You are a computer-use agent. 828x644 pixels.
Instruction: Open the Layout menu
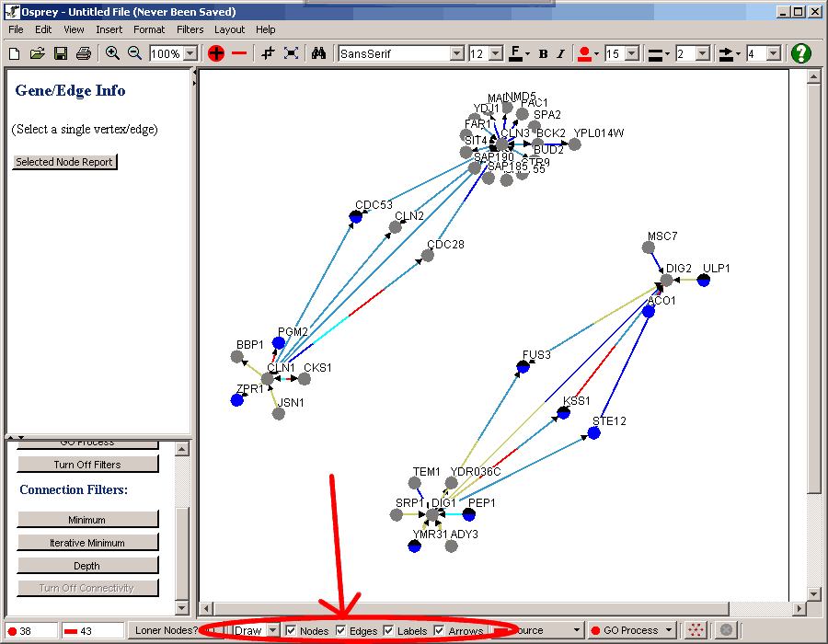229,29
